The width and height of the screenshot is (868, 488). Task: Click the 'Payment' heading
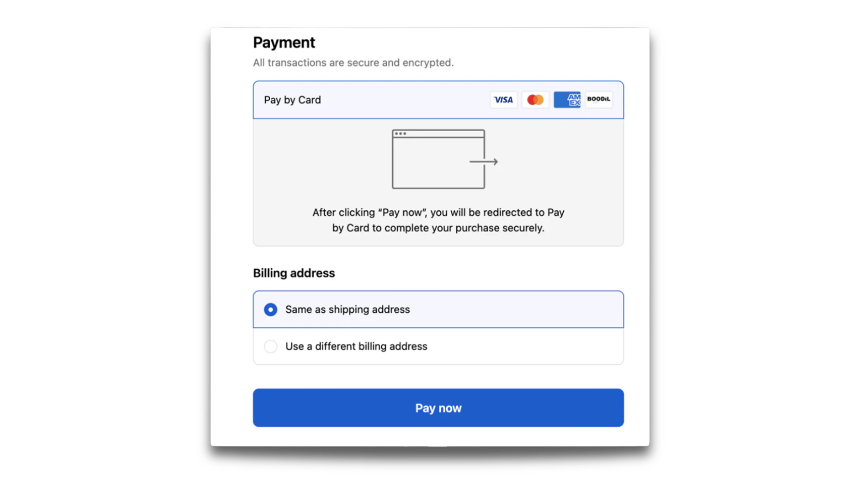(x=284, y=42)
